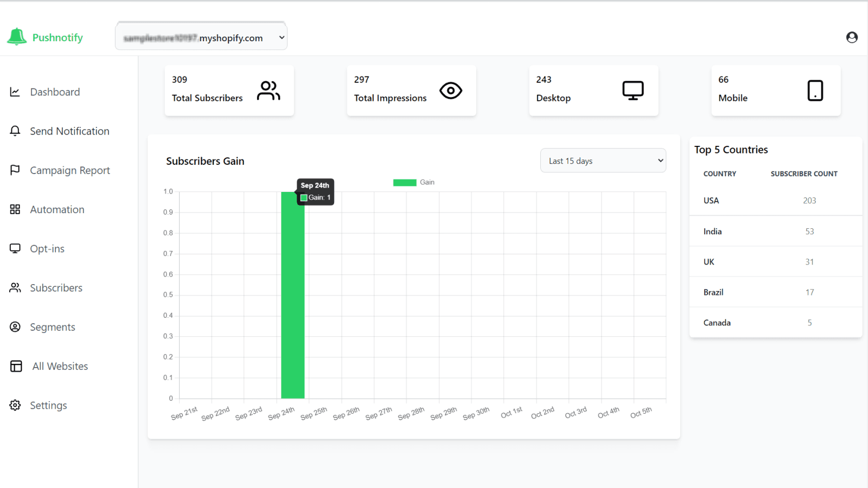Open Settings via the gear icon
Image resolution: width=868 pixels, height=488 pixels.
click(x=15, y=405)
